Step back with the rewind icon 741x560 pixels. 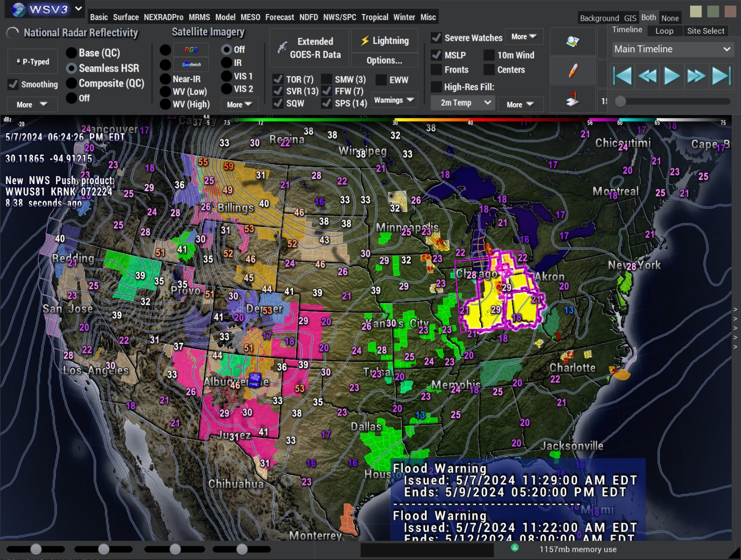[x=647, y=76]
